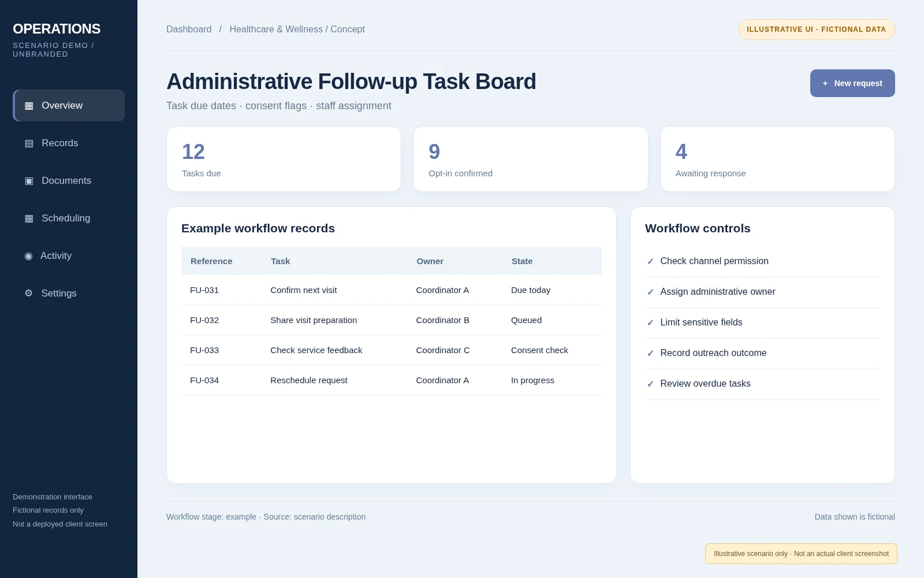Open Documents section label
The width and height of the screenshot is (924, 578).
pyautogui.click(x=66, y=180)
